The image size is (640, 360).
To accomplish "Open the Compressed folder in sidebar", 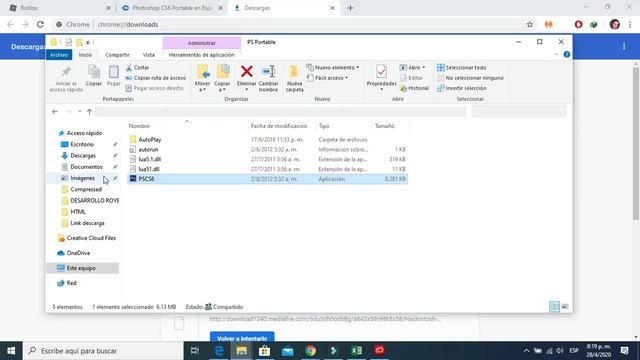I will 86,189.
